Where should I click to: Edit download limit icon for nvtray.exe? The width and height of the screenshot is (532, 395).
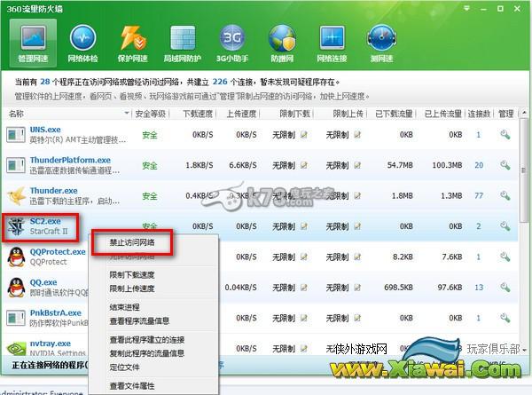coord(304,349)
